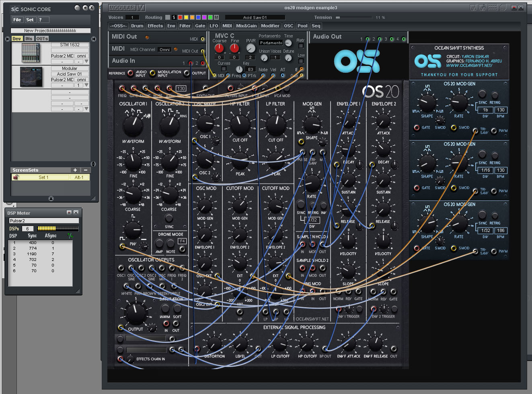Select Set 1 in ScreenSets
This screenshot has width=532, height=394.
(x=43, y=177)
